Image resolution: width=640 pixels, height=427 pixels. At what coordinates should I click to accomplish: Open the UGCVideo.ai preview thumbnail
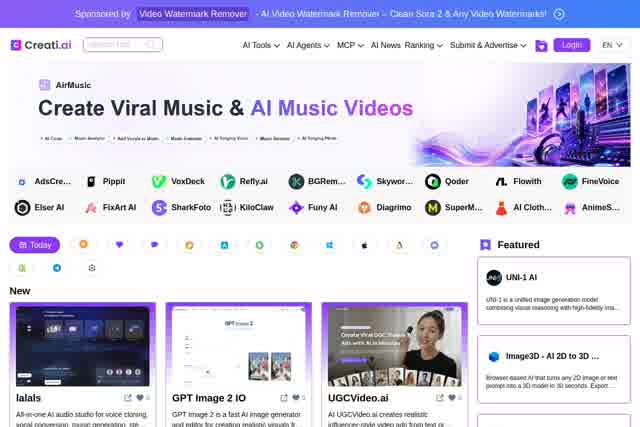click(395, 346)
